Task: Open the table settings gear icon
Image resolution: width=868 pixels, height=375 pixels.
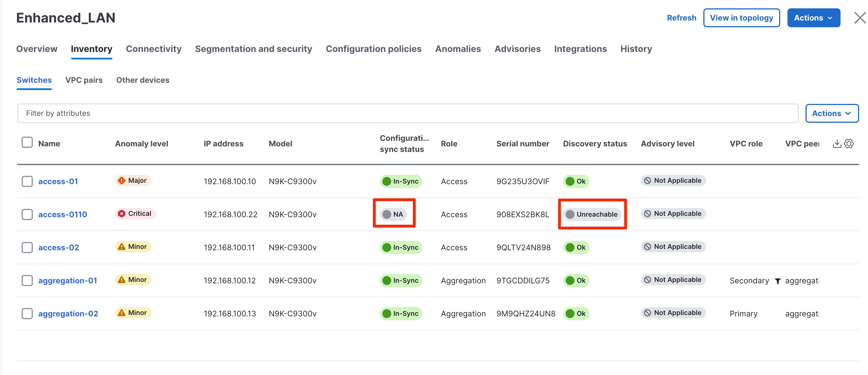Action: (x=849, y=144)
